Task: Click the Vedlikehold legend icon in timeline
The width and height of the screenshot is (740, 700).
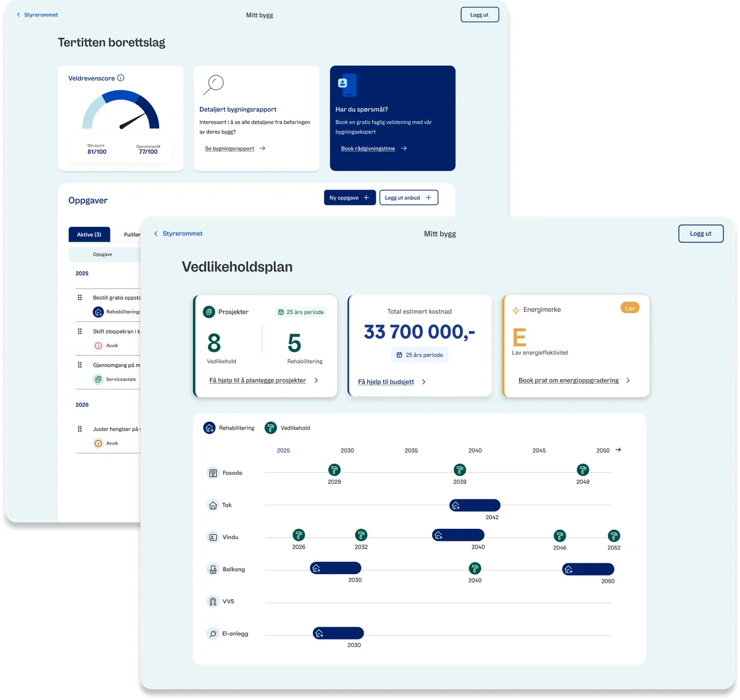Action: 271,428
